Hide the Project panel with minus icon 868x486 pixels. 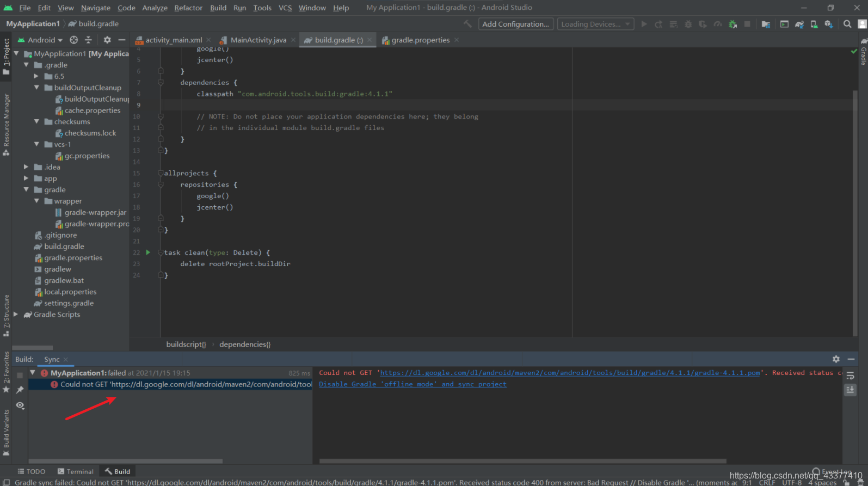pos(122,40)
